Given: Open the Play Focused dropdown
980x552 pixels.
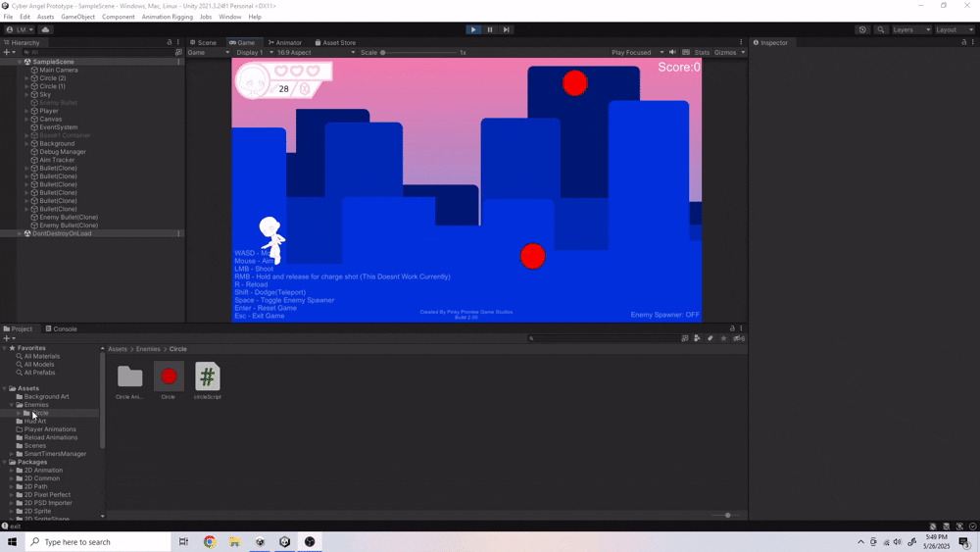Looking at the screenshot, I should 638,53.
